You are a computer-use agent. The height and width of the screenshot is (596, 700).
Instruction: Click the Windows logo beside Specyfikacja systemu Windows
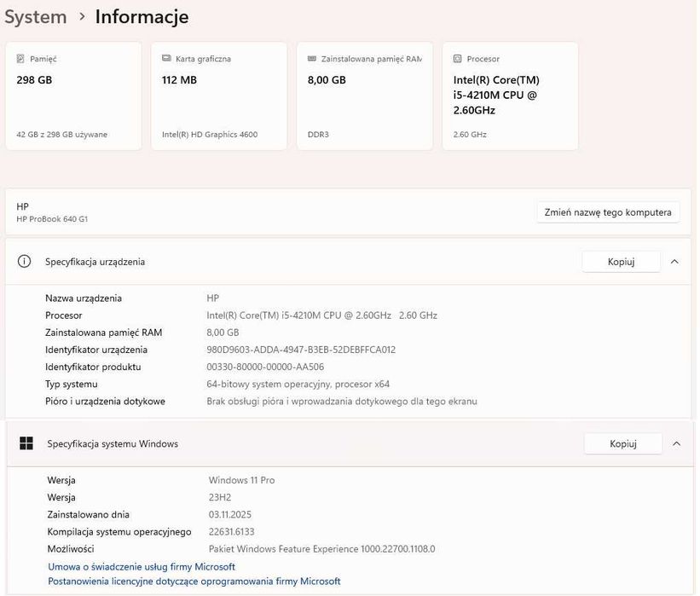[26, 443]
